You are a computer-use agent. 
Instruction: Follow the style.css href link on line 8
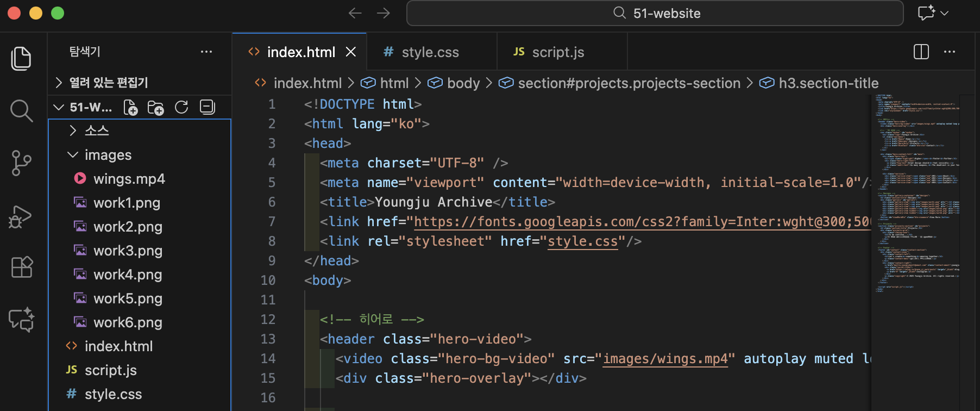(x=583, y=241)
